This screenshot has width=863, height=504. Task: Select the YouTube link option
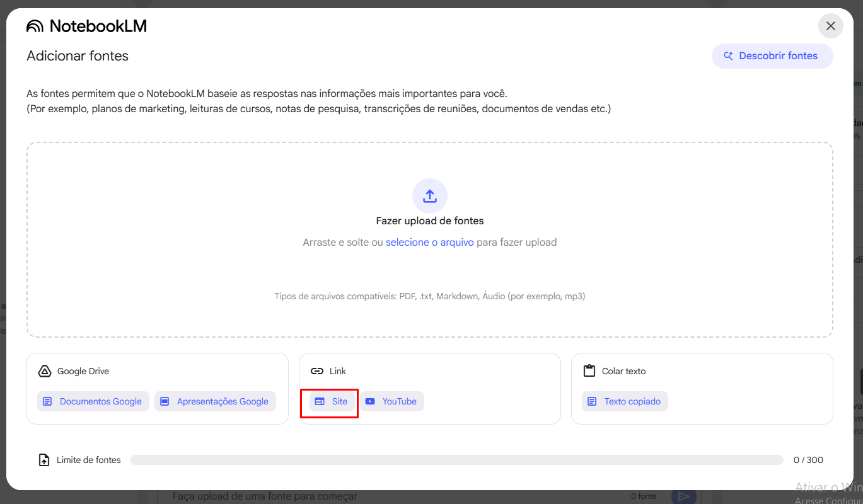coord(392,401)
